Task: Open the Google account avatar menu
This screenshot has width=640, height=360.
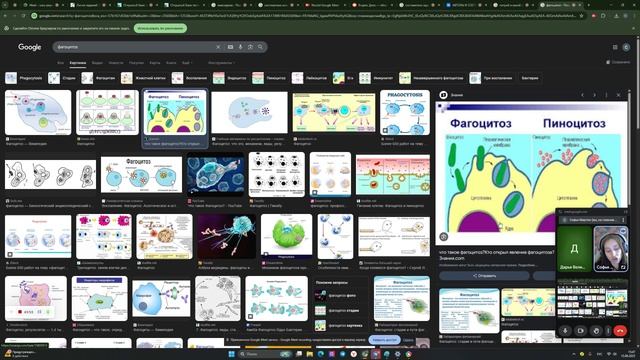Action: pyautogui.click(x=626, y=47)
